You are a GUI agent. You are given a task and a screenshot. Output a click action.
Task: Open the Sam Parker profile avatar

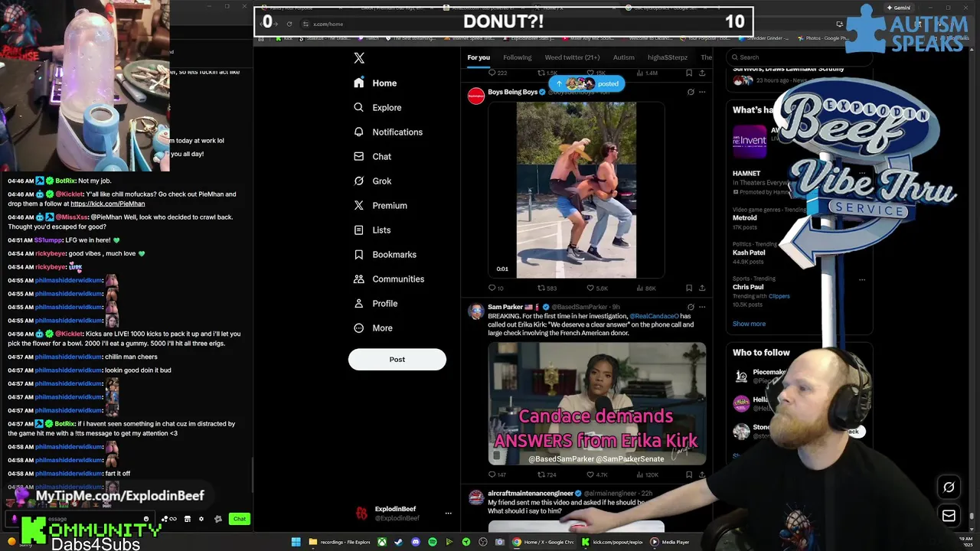coord(476,311)
